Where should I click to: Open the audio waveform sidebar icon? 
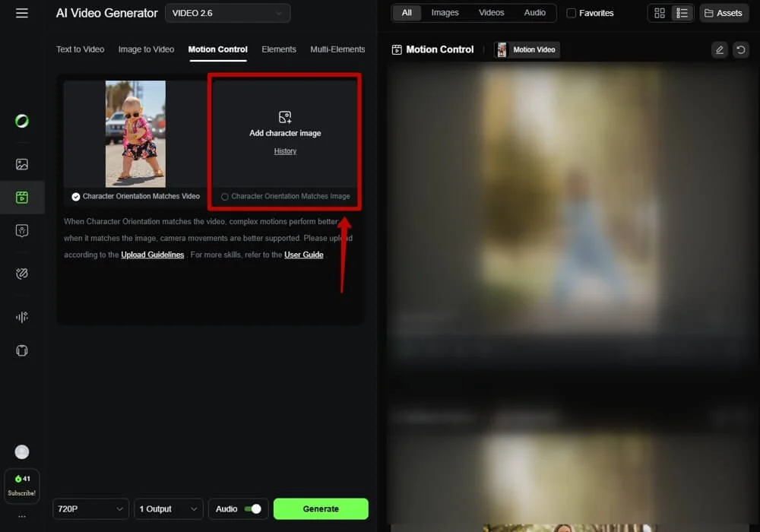pyautogui.click(x=22, y=317)
